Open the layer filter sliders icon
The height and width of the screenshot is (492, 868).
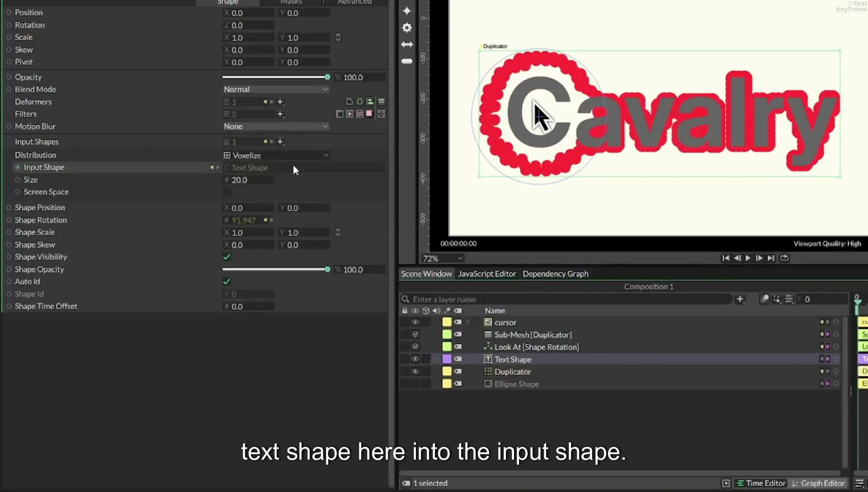[x=789, y=299]
